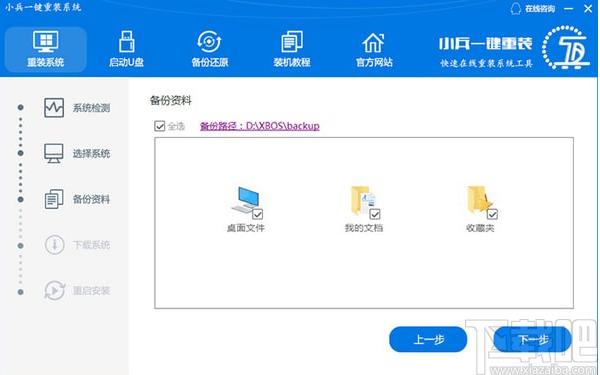Select the 选择系统 monitor icon
600x375 pixels.
click(54, 153)
